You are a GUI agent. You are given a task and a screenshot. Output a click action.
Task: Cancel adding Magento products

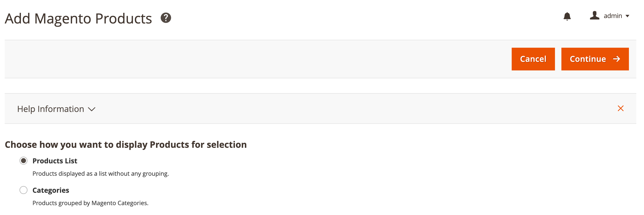tap(533, 59)
